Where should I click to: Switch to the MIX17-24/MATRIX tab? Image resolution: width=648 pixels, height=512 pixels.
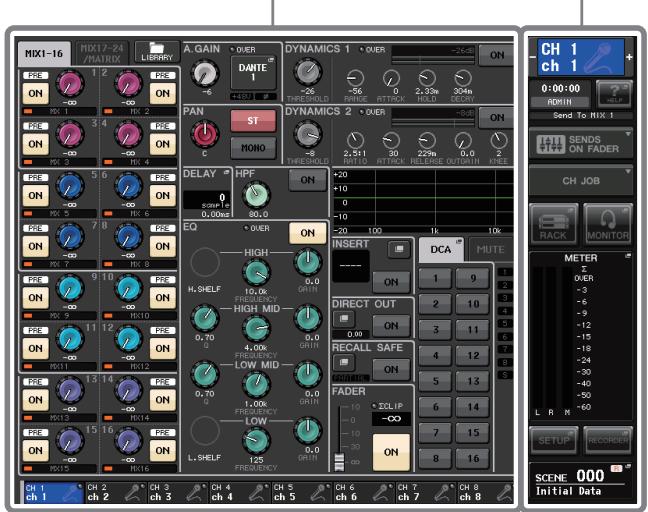coord(102,54)
